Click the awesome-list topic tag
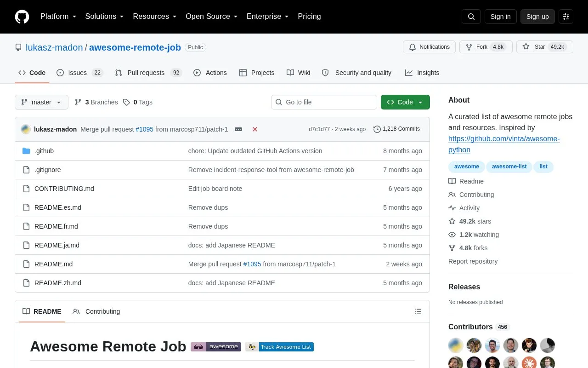 click(509, 167)
